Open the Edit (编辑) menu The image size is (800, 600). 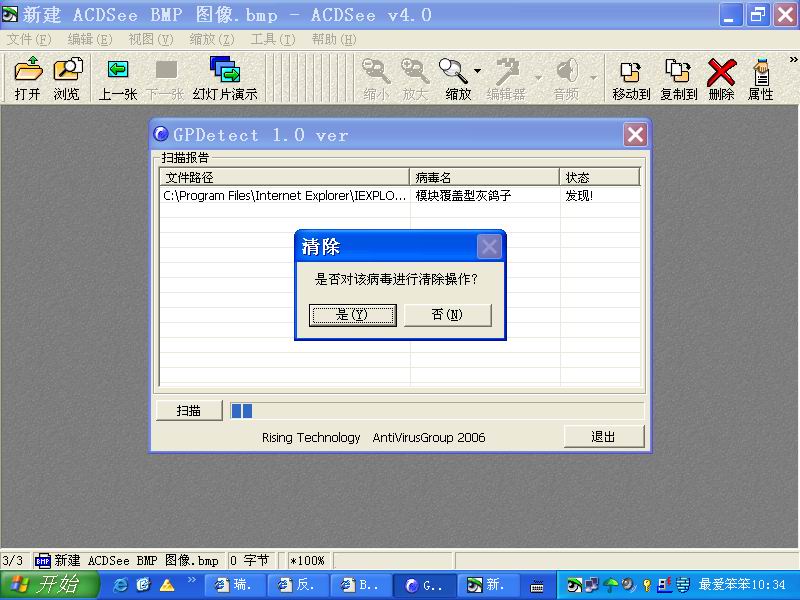coord(90,39)
